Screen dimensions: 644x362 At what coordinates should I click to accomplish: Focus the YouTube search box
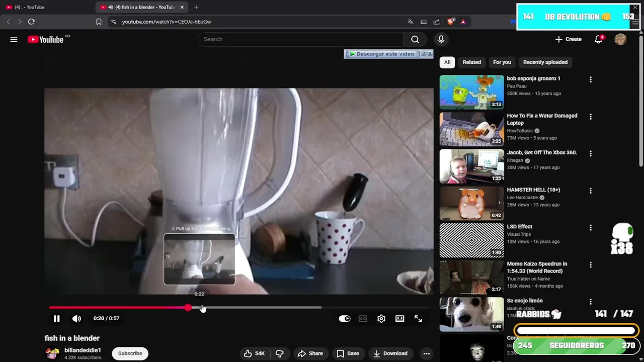[300, 39]
